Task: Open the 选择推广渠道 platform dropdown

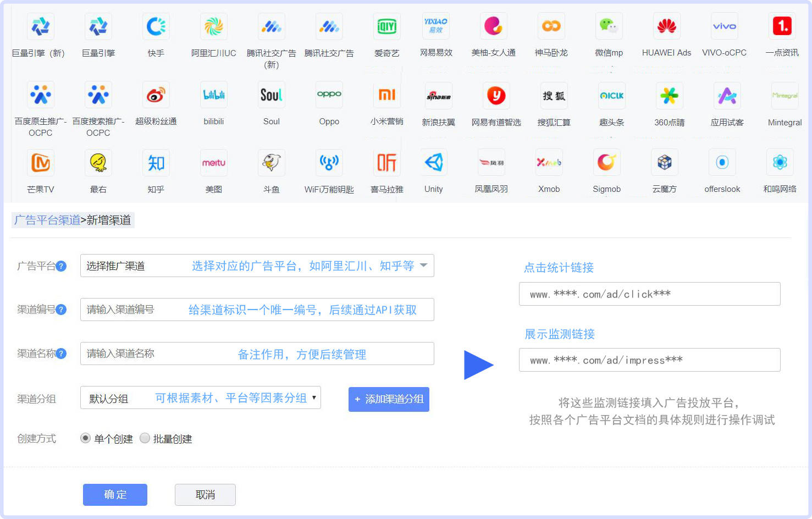Action: pos(257,266)
